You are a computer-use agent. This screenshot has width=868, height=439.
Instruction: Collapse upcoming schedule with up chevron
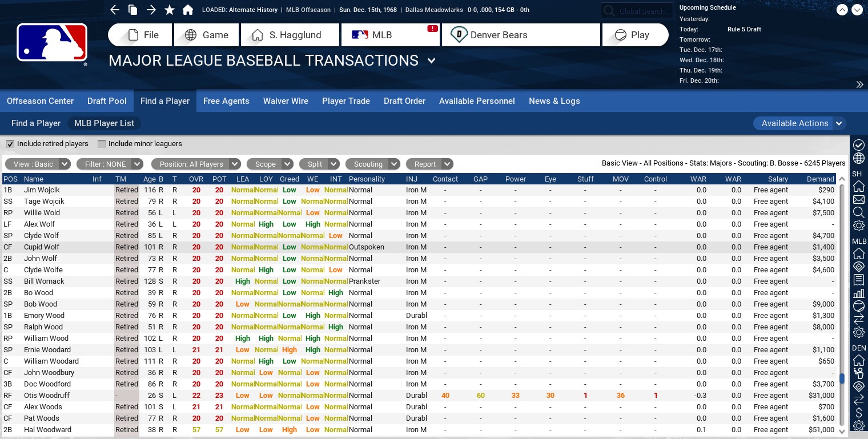point(842,10)
